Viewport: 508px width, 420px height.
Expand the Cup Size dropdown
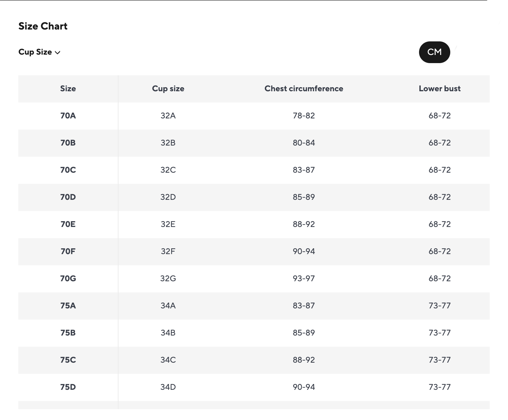coord(39,52)
